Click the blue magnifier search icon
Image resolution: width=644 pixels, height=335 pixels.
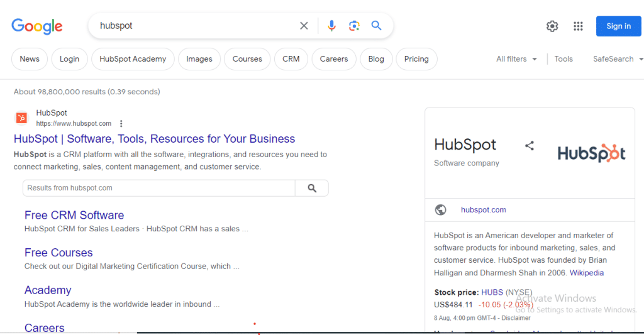(x=376, y=25)
